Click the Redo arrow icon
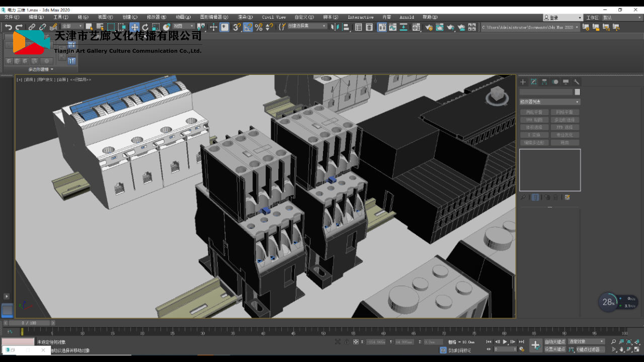Viewport: 644px width, 362px height. 19,27
